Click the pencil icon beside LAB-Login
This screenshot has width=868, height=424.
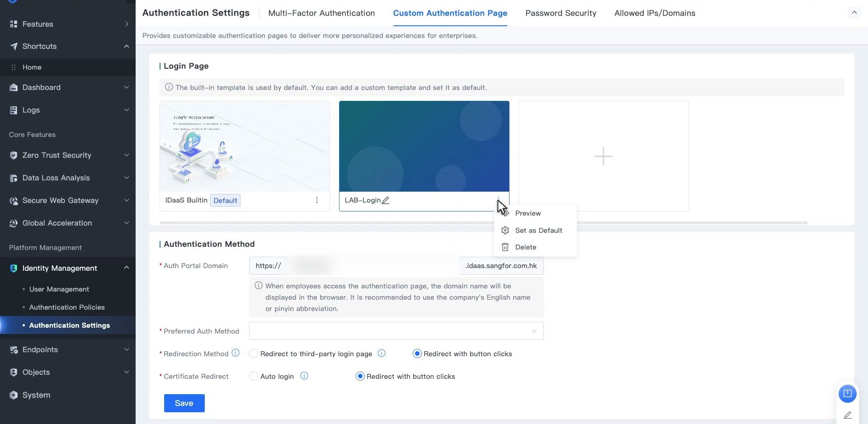tap(386, 200)
